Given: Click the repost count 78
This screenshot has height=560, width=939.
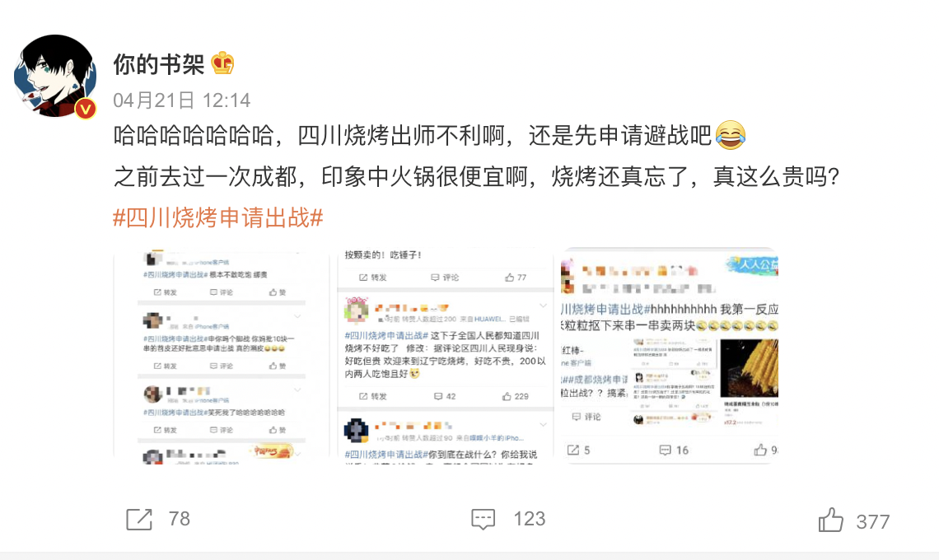Looking at the screenshot, I should pos(179,519).
